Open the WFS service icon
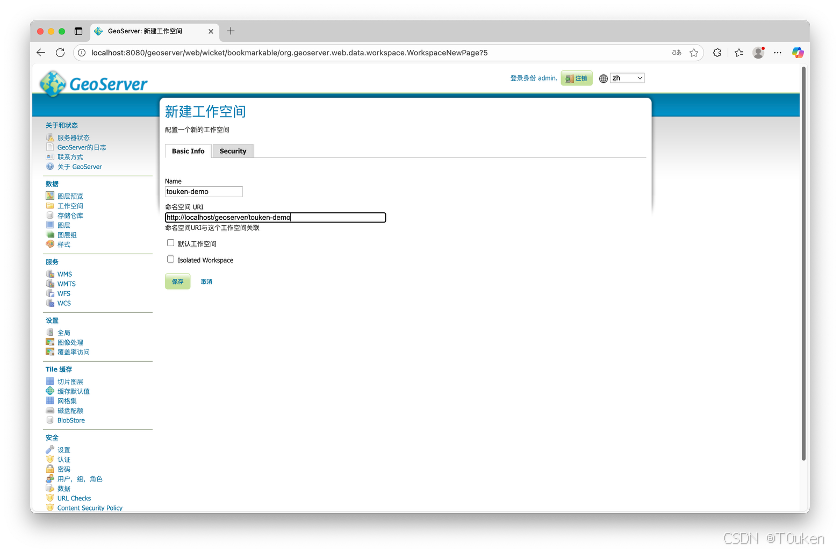Viewport: 840px width, 554px height. 50,293
